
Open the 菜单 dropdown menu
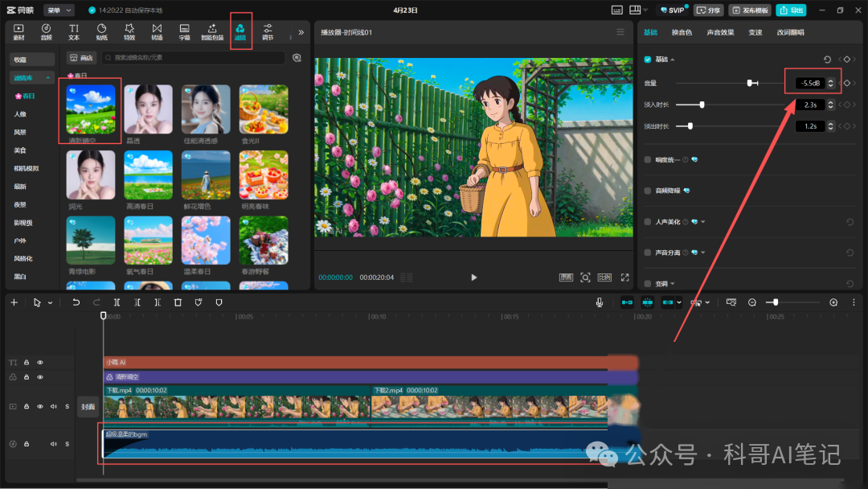point(59,10)
